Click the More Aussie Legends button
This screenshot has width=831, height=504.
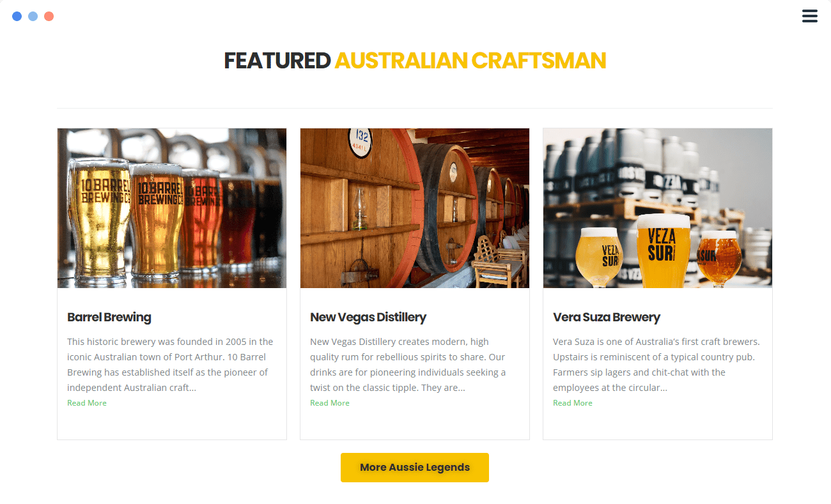pos(415,468)
